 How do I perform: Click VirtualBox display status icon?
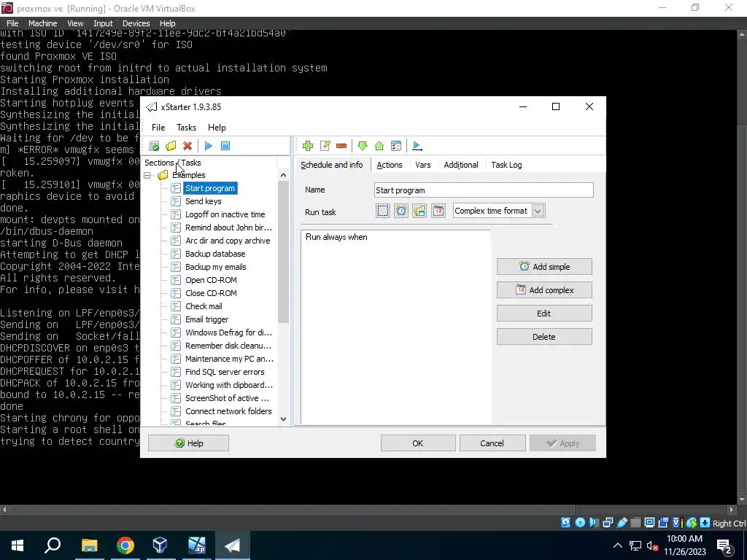(x=649, y=522)
